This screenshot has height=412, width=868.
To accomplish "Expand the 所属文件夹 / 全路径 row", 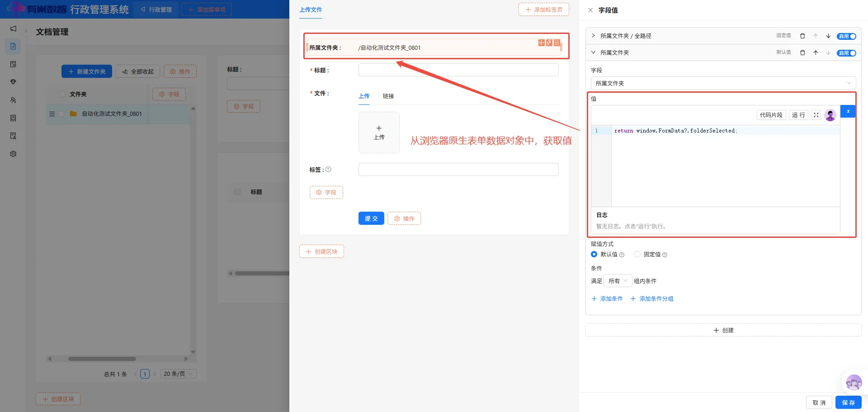I will [x=593, y=36].
